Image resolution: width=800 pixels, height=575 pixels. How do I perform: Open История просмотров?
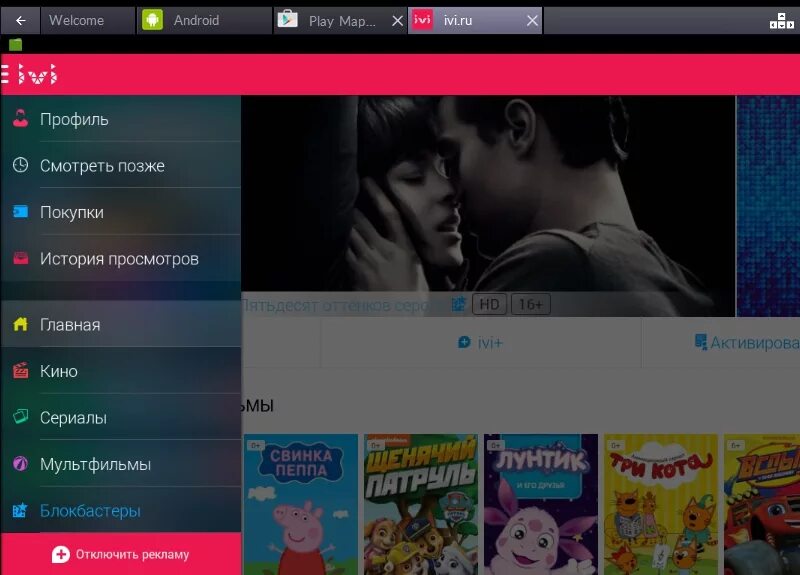pyautogui.click(x=120, y=258)
